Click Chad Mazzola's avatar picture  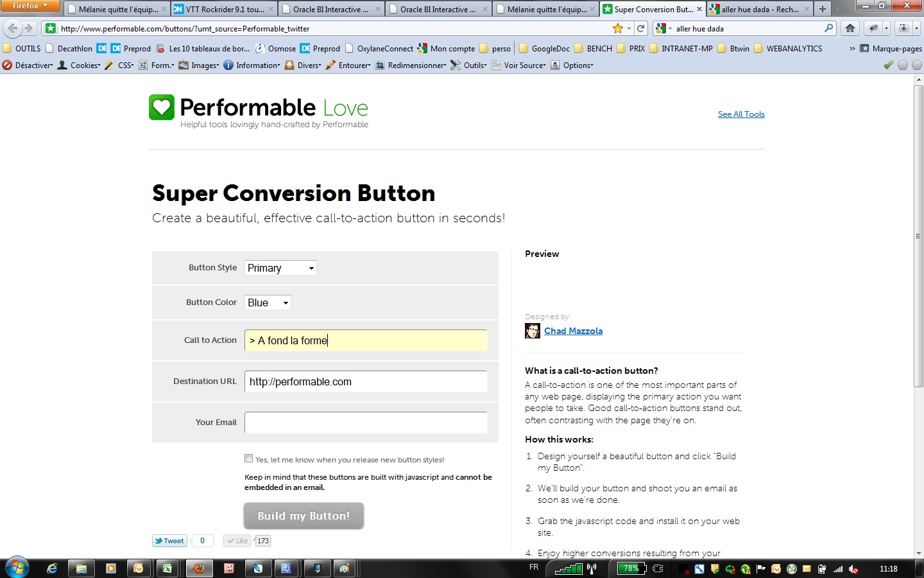coord(533,331)
